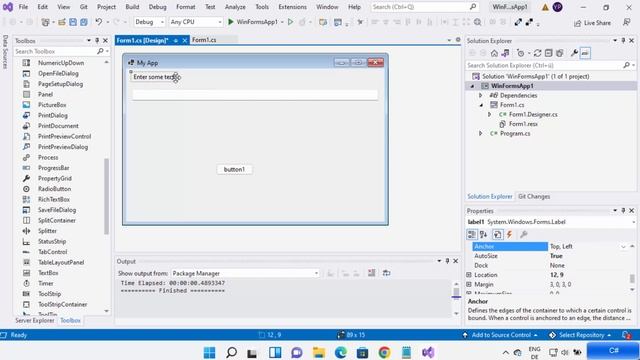Open the Analyze menu
This screenshot has height=360, width=640.
[x=235, y=7]
